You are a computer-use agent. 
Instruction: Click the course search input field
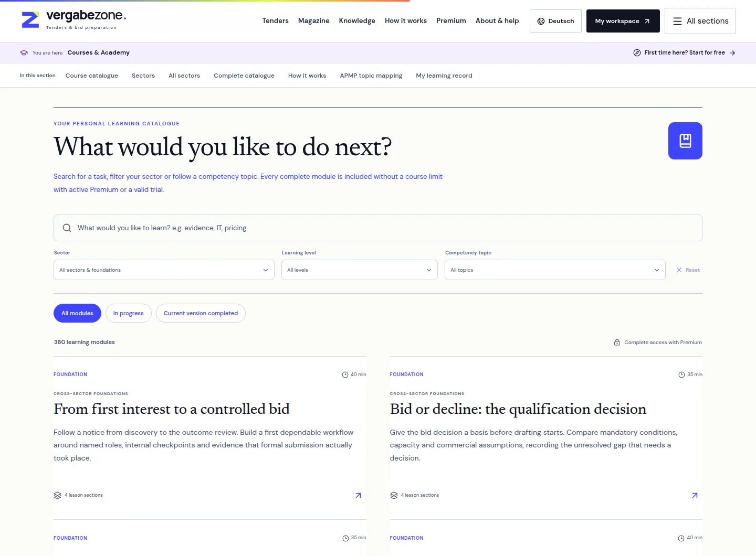[x=378, y=228]
